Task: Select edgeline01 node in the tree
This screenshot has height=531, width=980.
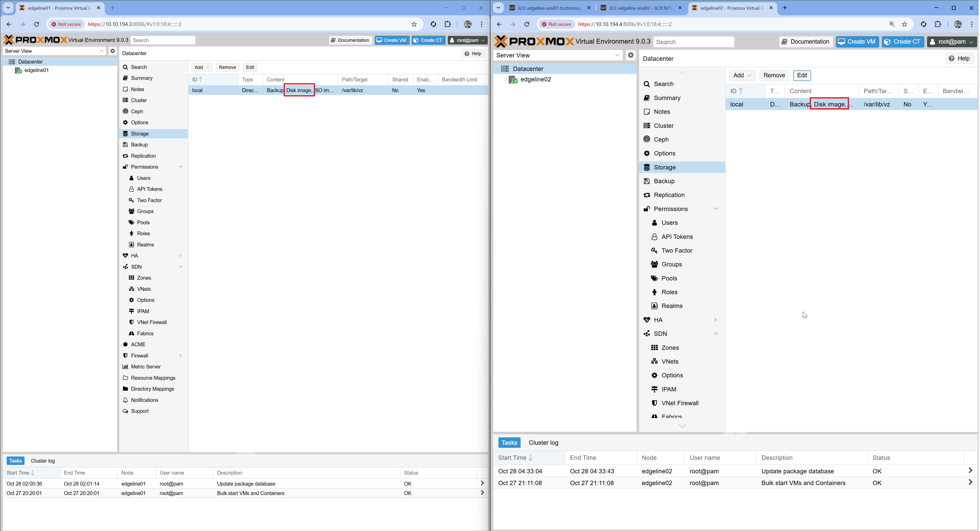Action: point(36,70)
